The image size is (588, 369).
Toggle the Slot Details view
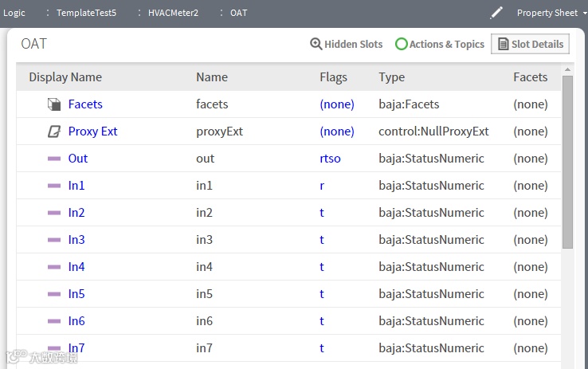click(530, 45)
